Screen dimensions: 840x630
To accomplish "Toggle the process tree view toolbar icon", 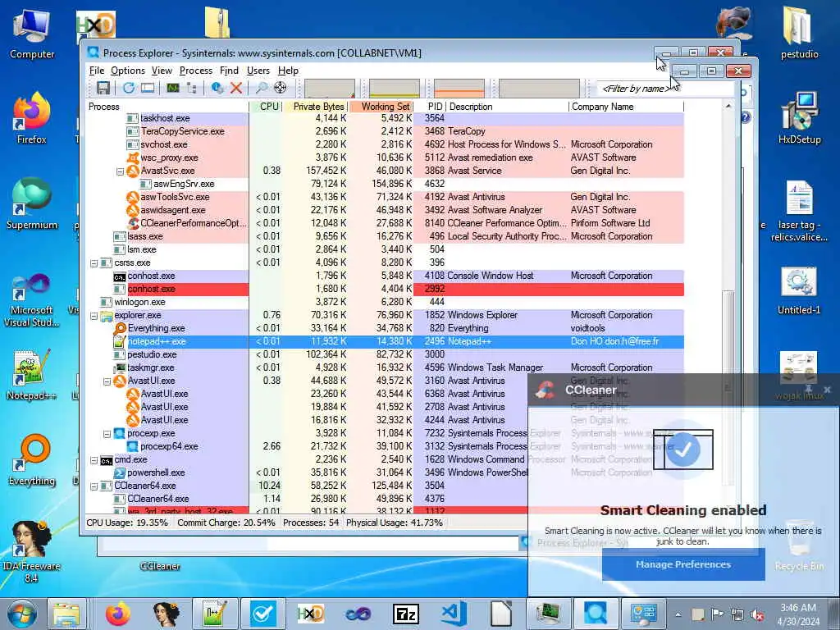I will coord(192,88).
